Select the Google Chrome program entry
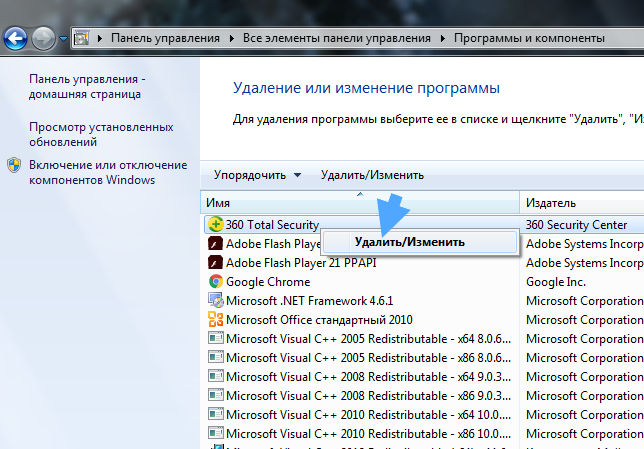This screenshot has height=449, width=644. pos(268,282)
